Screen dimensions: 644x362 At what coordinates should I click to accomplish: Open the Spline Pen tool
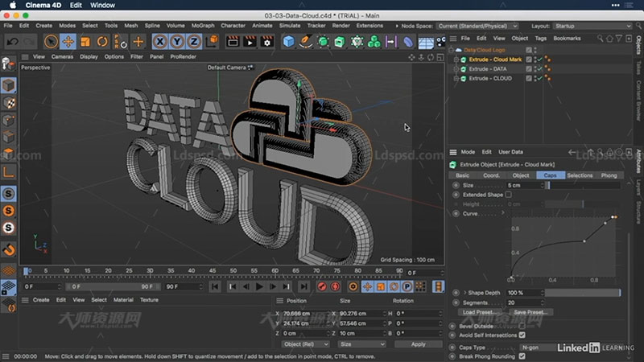[306, 42]
